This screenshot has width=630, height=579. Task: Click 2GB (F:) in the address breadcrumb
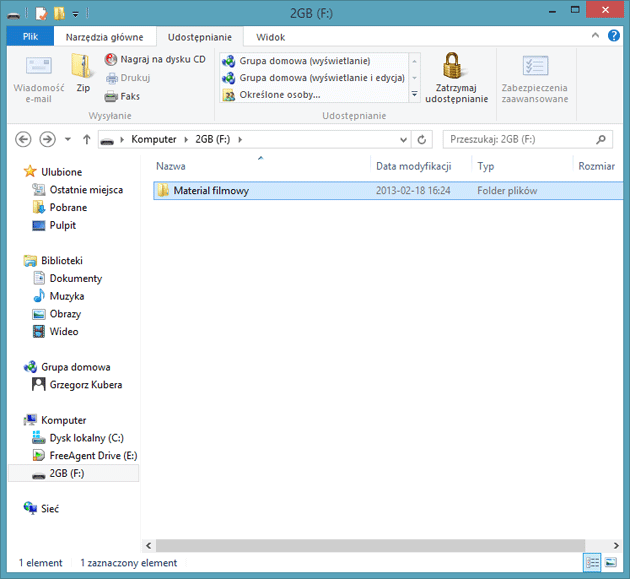[x=213, y=139]
